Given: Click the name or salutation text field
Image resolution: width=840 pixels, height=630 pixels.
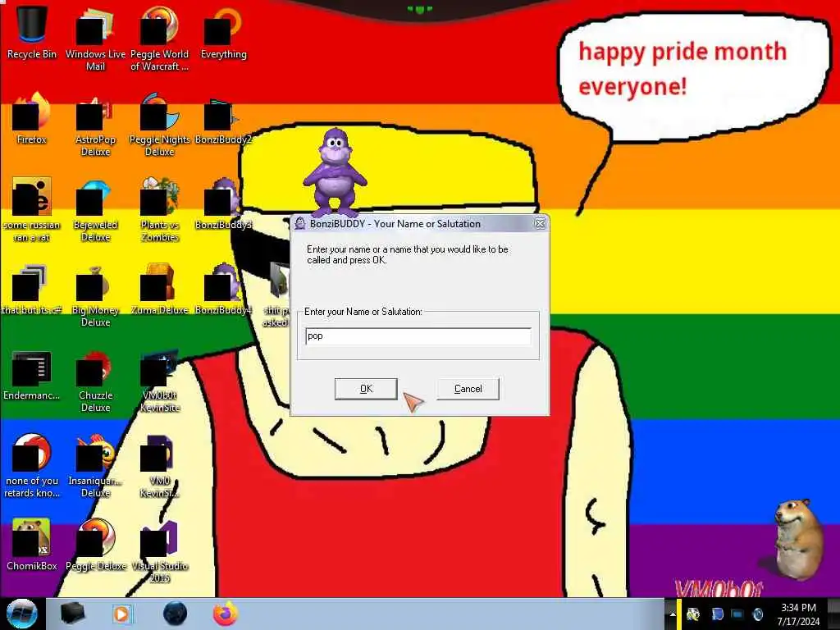Looking at the screenshot, I should coord(418,336).
